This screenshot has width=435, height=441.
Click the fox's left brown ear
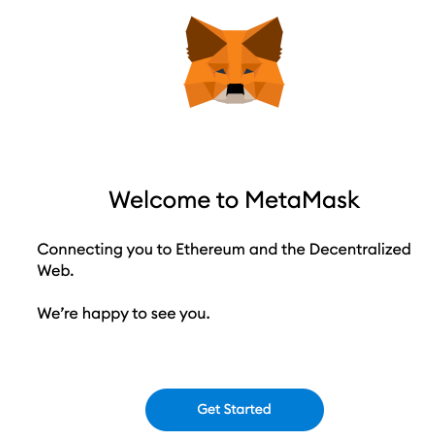(203, 40)
